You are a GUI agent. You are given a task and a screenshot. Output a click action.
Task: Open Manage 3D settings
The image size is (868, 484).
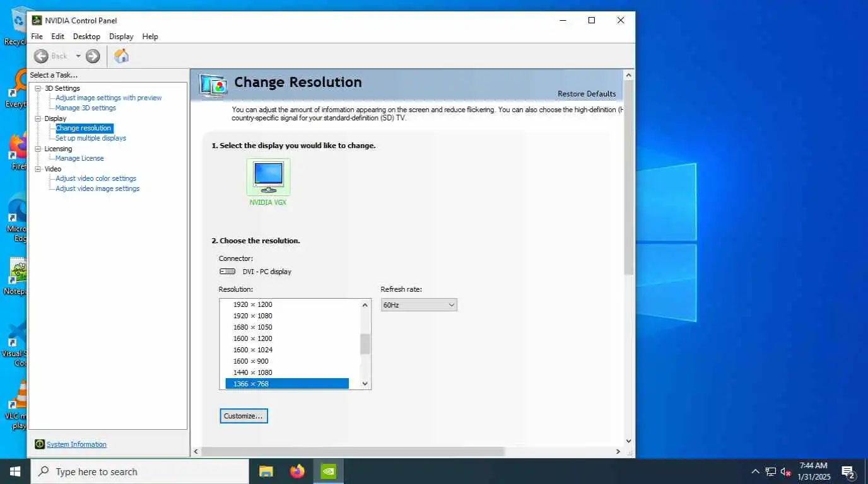click(x=86, y=108)
